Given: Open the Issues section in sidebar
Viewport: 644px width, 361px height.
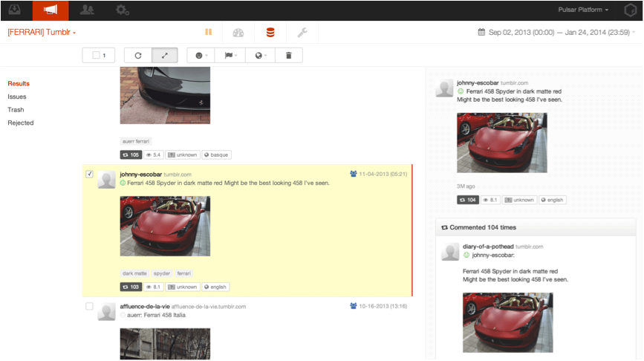Looking at the screenshot, I should [x=17, y=97].
